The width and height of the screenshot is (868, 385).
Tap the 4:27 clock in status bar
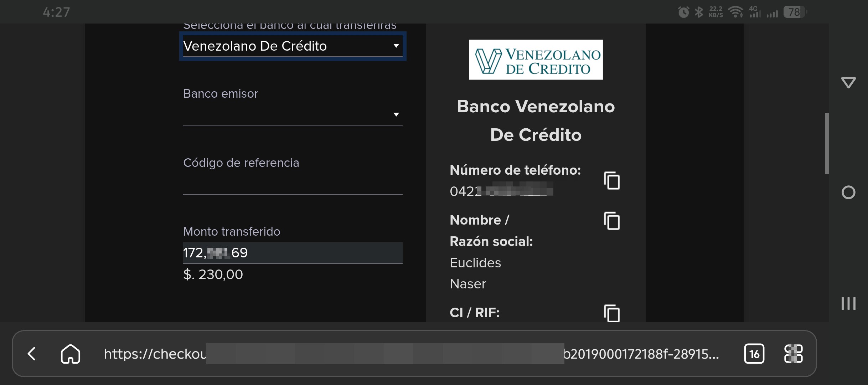tap(56, 12)
